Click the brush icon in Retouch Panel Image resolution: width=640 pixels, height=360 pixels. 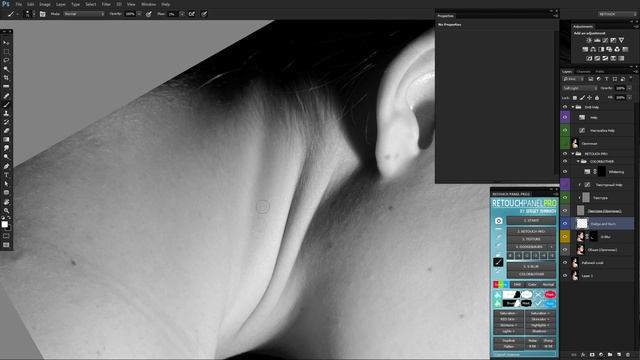coord(498,262)
